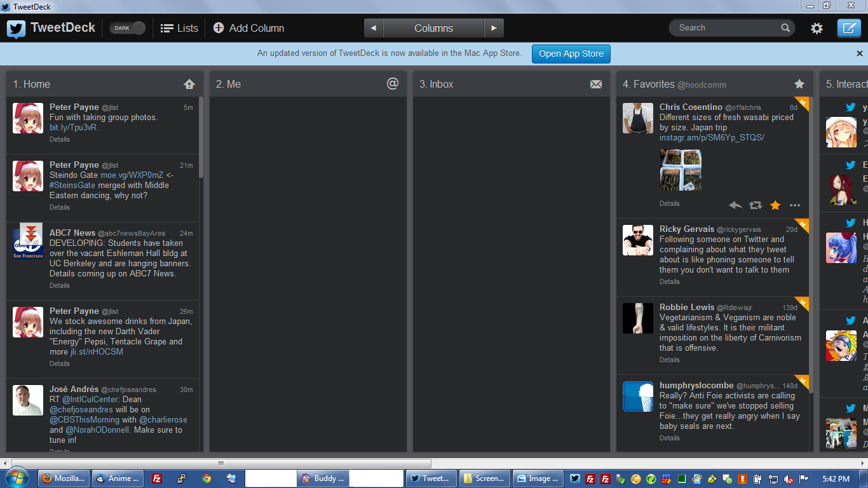Open the bit.ly/Tpu3vR link
This screenshot has height=488, width=868.
tap(73, 127)
